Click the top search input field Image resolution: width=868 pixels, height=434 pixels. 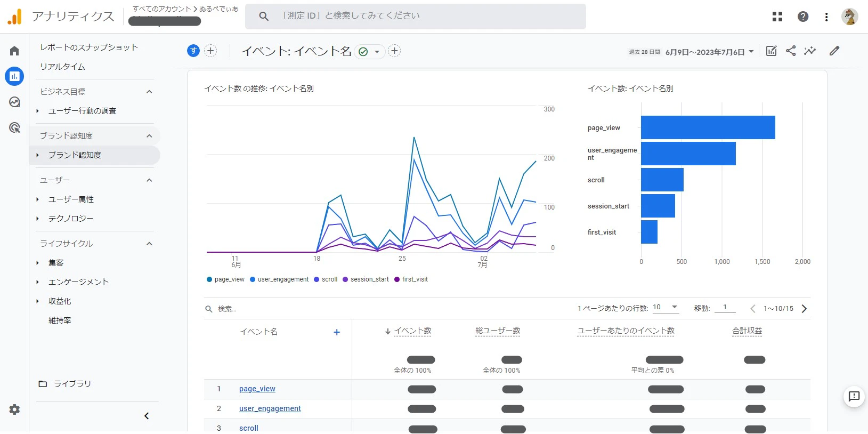[x=416, y=16]
